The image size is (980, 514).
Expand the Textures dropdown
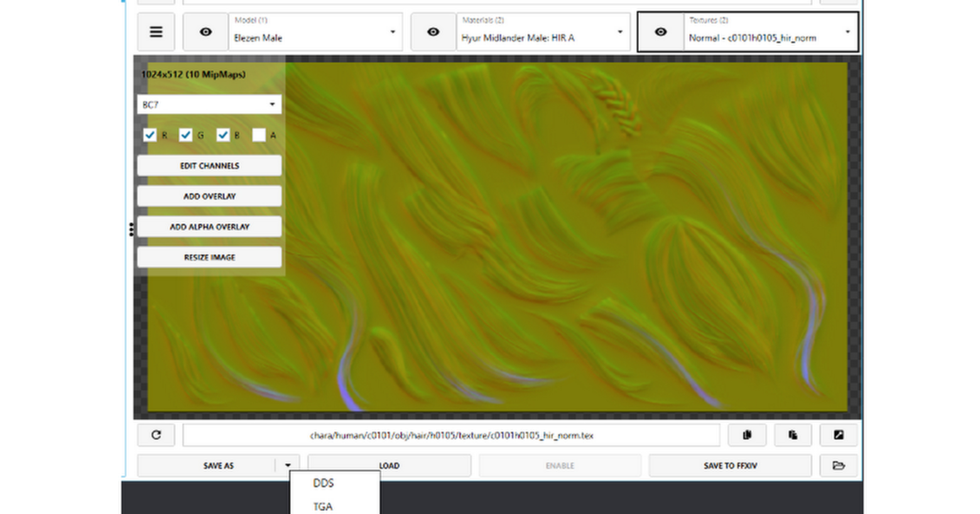click(x=770, y=32)
